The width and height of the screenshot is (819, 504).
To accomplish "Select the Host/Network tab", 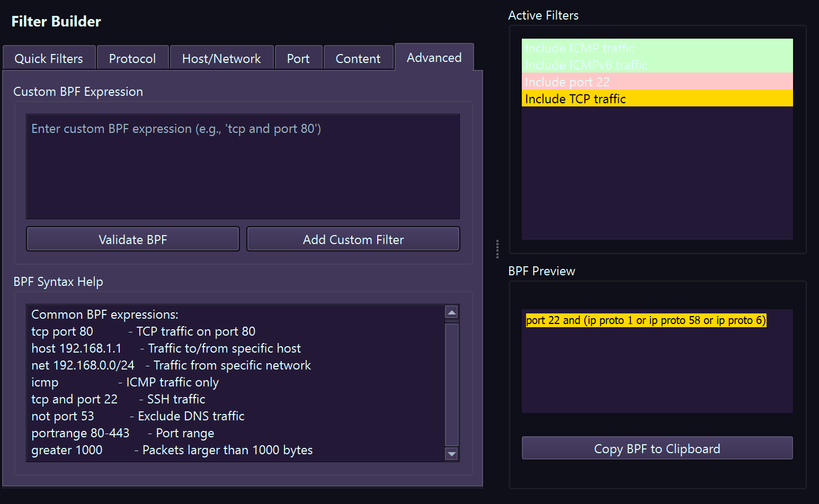I will click(221, 58).
